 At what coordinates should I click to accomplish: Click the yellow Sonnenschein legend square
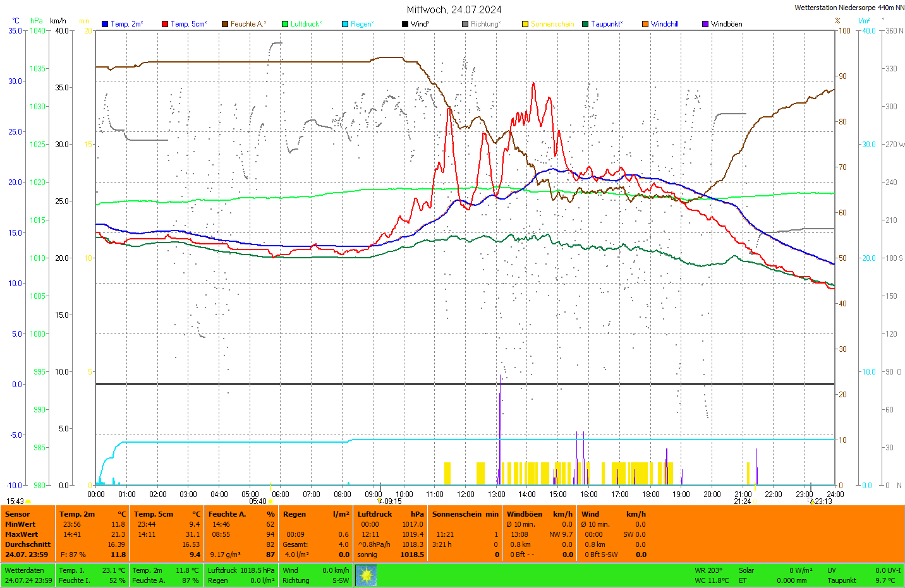click(525, 24)
